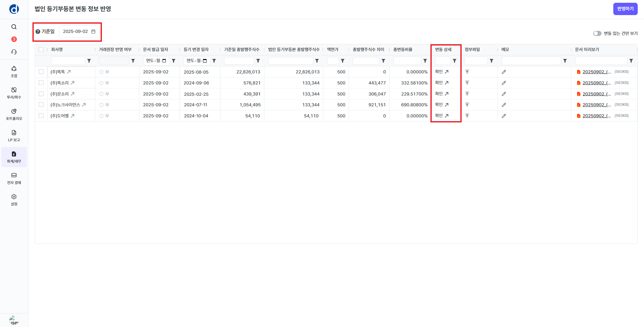Viewport: 644px width, 327px height.
Task: Click upload attachment icon for (주)똑똑 row
Action: tap(467, 72)
